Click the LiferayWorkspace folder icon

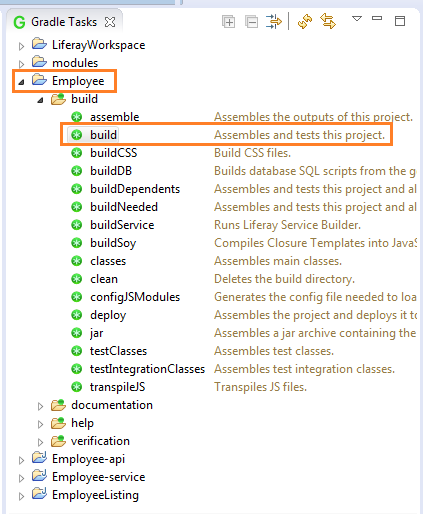[x=39, y=44]
